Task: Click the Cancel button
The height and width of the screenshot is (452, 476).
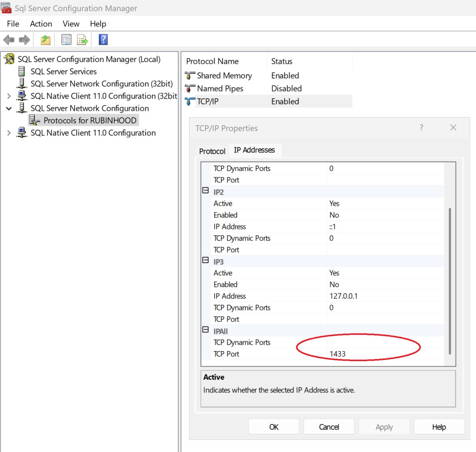Action: [x=329, y=427]
